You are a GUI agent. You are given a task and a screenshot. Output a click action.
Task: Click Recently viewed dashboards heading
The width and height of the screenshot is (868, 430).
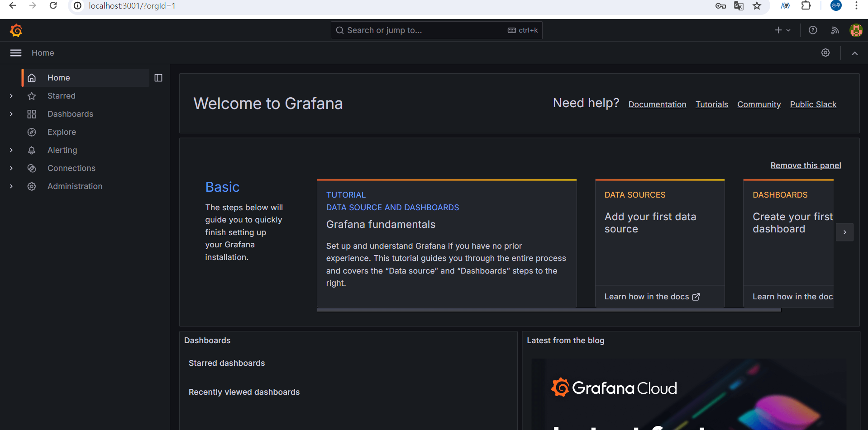coord(244,392)
